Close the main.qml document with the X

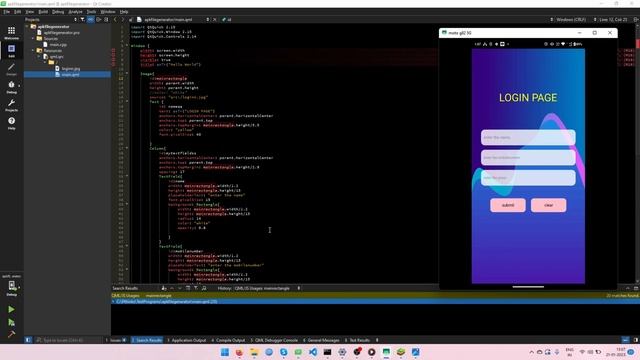(x=215, y=19)
